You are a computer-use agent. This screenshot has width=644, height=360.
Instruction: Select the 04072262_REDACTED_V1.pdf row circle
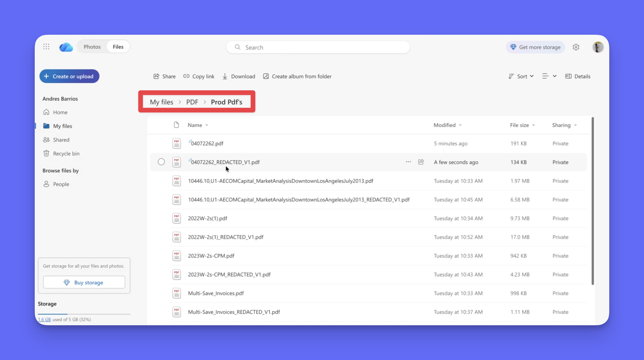point(161,162)
